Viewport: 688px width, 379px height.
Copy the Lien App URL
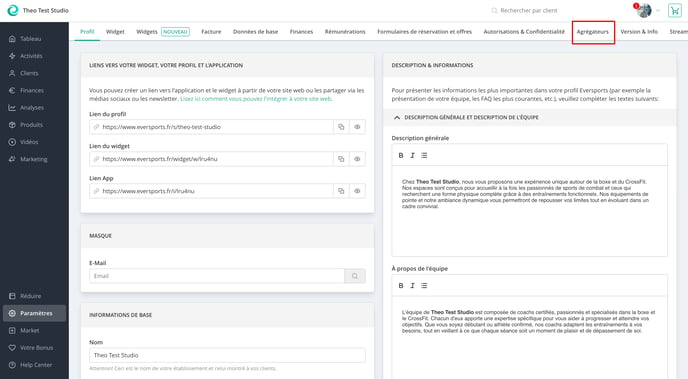click(x=341, y=191)
